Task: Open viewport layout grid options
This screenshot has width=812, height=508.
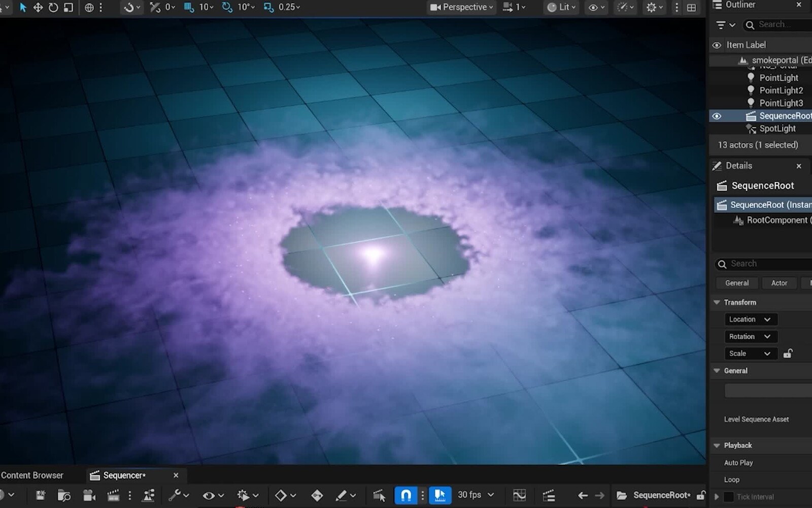Action: 691,8
